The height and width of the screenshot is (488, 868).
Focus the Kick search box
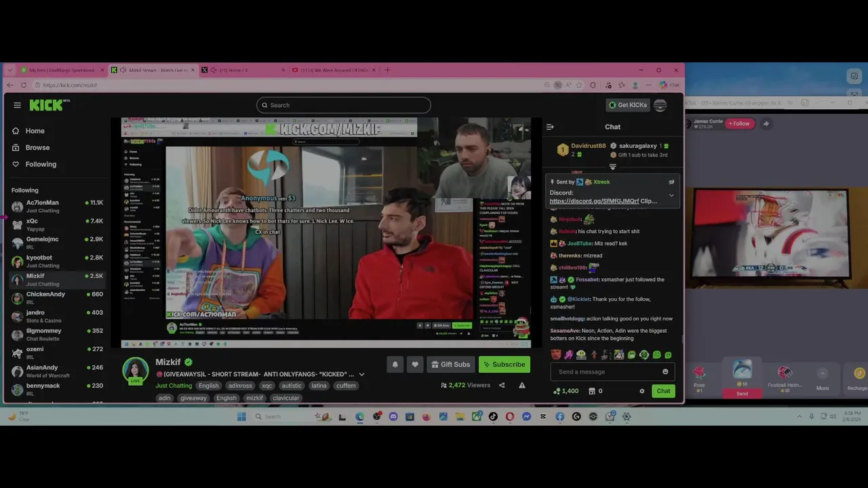pos(344,105)
